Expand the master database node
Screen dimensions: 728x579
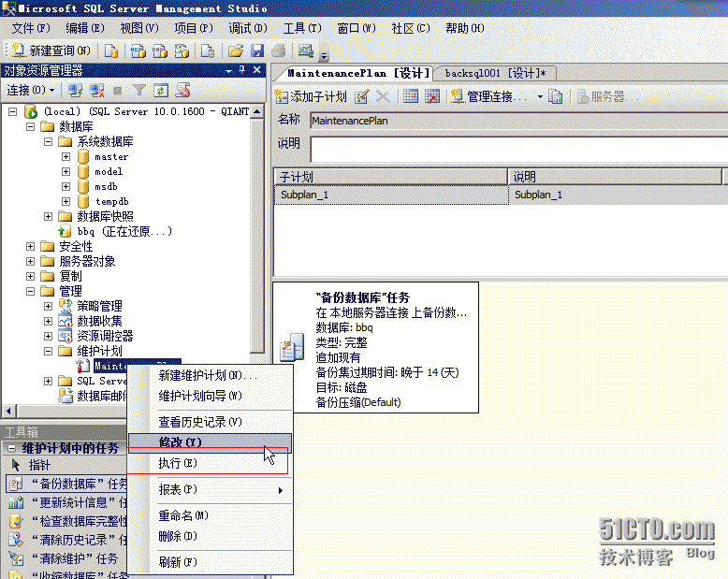[x=66, y=156]
